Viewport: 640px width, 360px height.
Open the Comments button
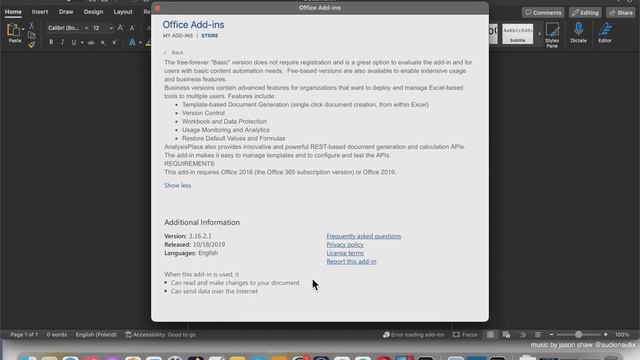[x=543, y=13]
